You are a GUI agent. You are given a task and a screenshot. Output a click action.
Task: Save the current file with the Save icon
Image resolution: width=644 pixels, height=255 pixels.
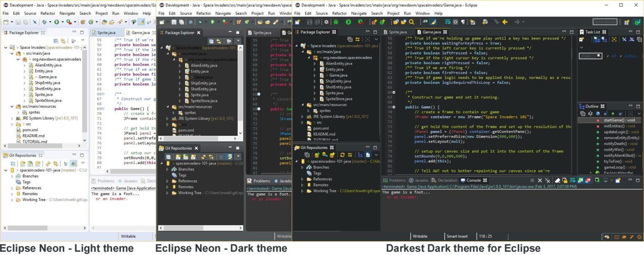point(309,21)
